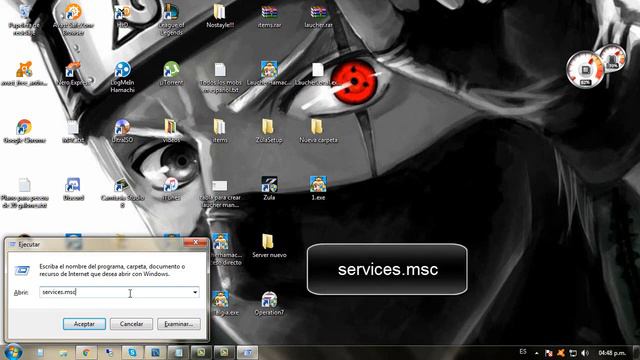The height and width of the screenshot is (360, 640).
Task: Select the items folder on desktop
Action: pyautogui.click(x=220, y=131)
